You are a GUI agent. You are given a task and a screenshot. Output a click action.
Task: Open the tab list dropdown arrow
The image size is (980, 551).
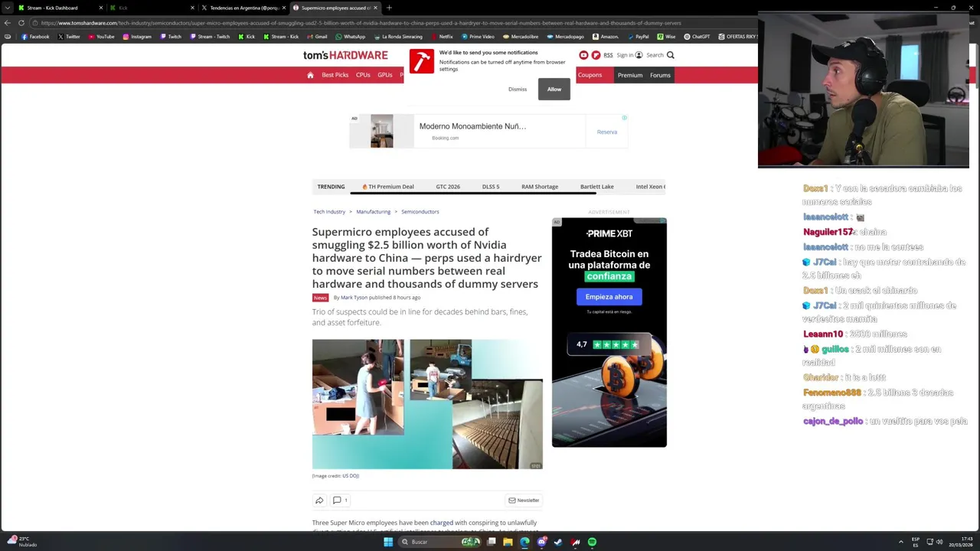click(8, 8)
